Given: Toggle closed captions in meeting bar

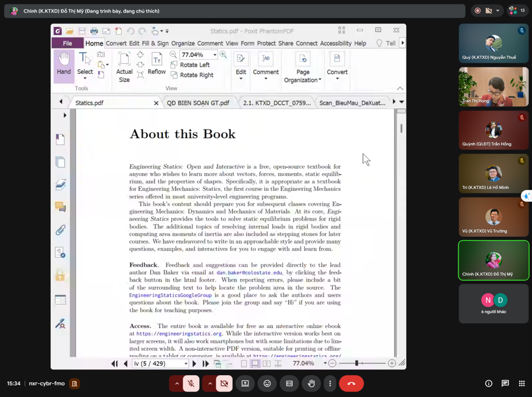Looking at the screenshot, I should coord(289,384).
